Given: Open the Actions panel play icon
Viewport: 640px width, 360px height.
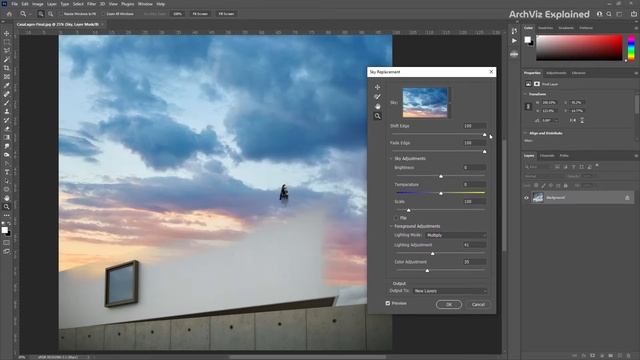Looking at the screenshot, I should (514, 41).
